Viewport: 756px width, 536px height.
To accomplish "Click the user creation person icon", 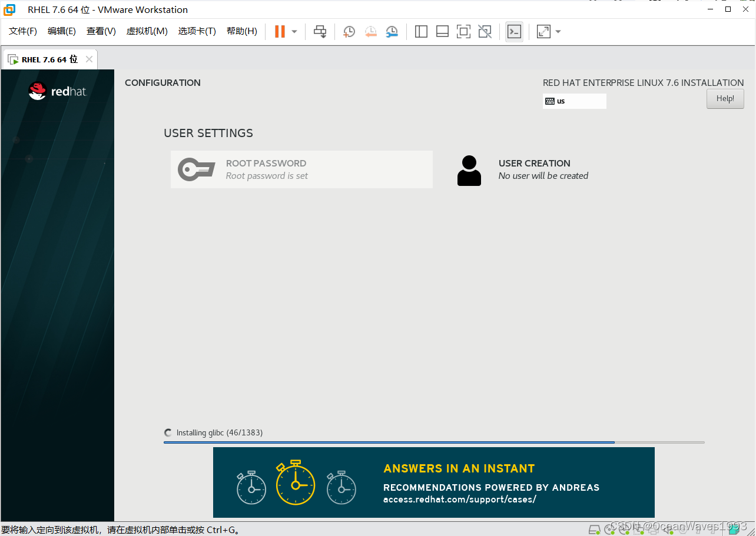I will [x=469, y=171].
